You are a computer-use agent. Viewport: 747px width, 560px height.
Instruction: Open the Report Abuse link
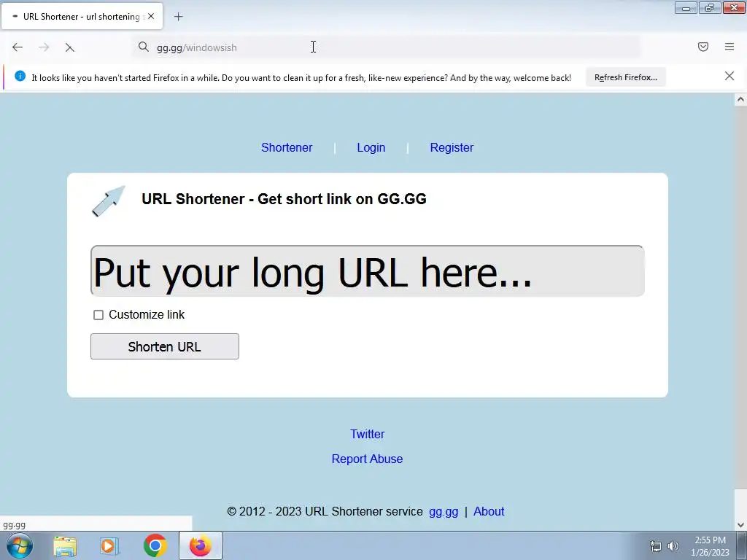point(368,459)
